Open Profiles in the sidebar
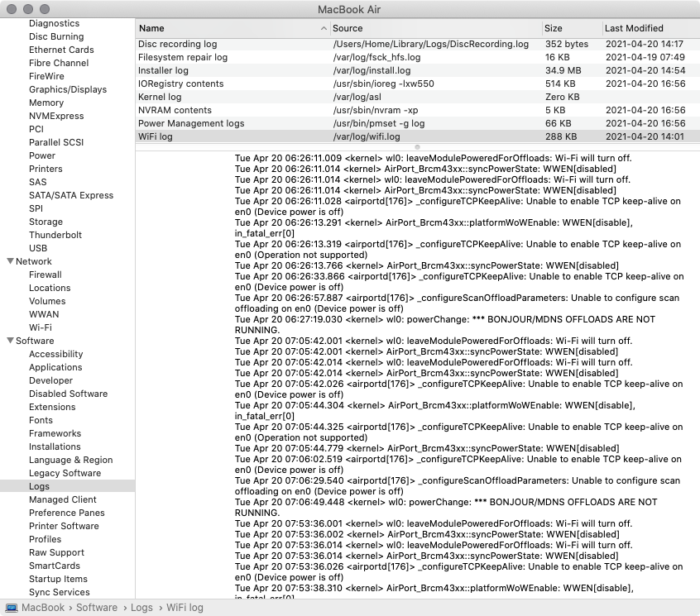 45,539
